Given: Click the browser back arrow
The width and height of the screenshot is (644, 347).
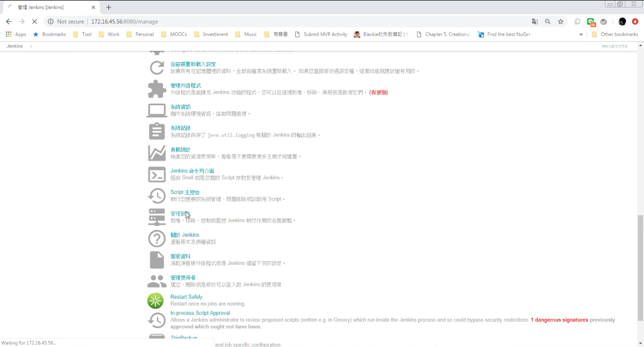Looking at the screenshot, I should point(9,22).
